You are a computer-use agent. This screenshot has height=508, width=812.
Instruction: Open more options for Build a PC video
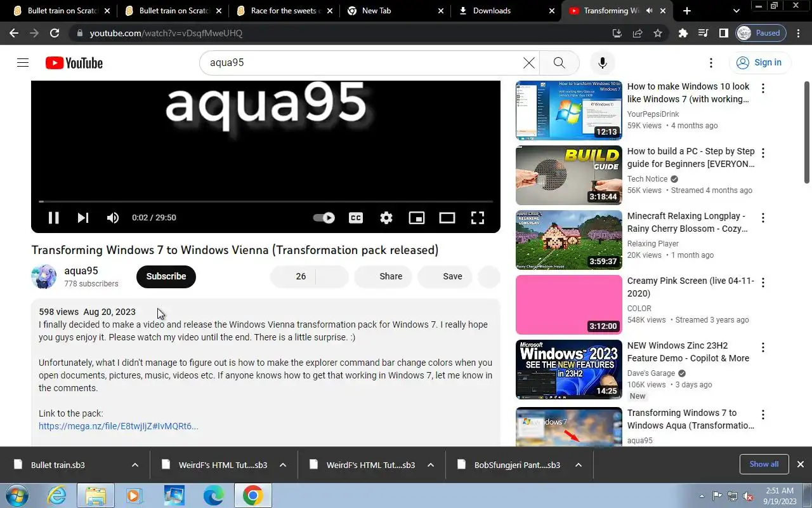[763, 153]
